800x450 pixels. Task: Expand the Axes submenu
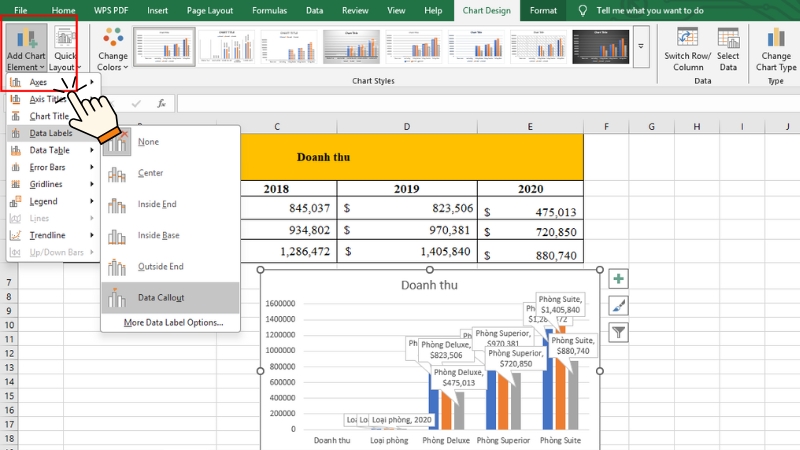[x=53, y=82]
